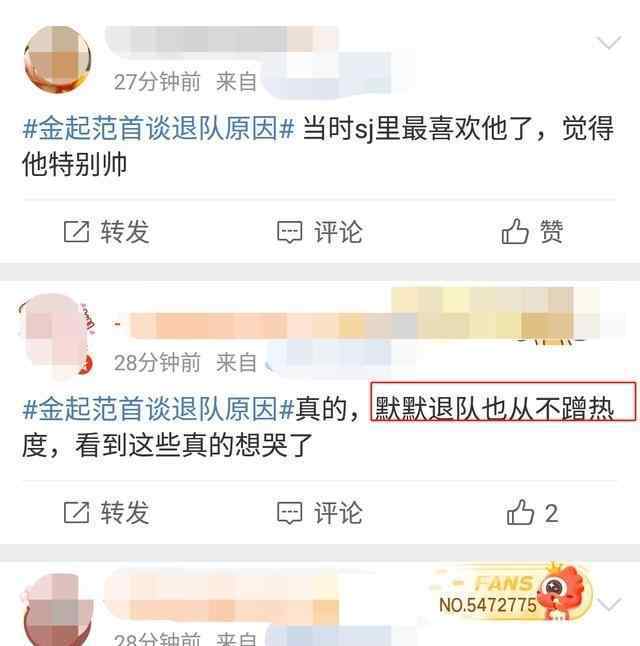Open comment icon on second post
This screenshot has height=646, width=640.
[290, 513]
